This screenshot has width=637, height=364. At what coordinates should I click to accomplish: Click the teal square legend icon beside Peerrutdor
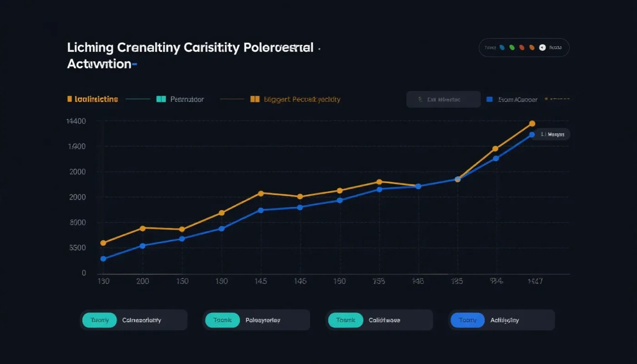[161, 99]
